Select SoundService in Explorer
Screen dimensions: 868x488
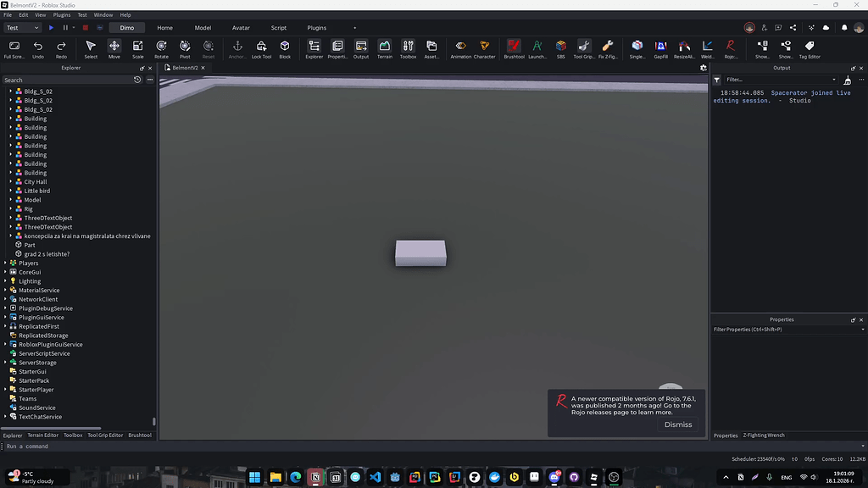(x=37, y=408)
